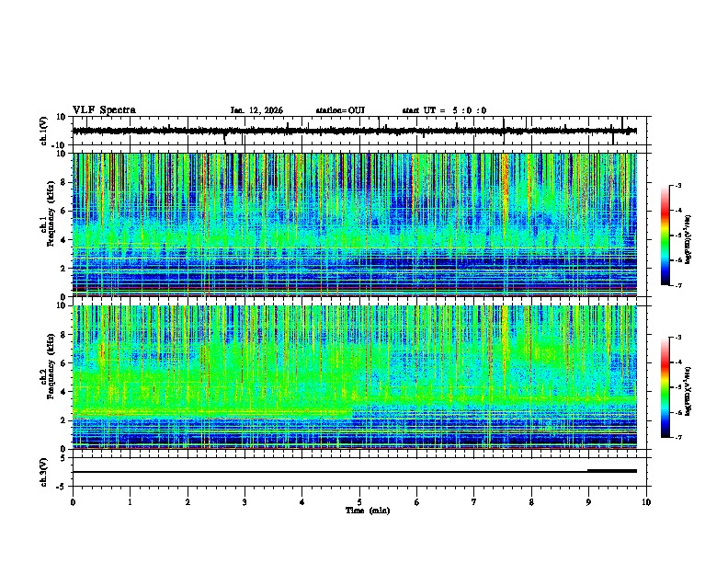The height and width of the screenshot is (563, 728).
Task: Click the thick ch.3 trace segment after minute 9
Action: pyautogui.click(x=612, y=471)
